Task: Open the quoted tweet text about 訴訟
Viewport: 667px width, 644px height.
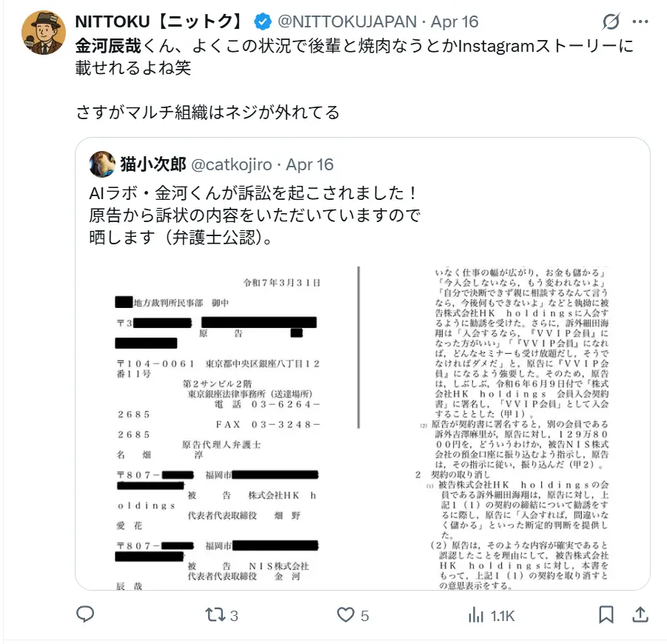Action: point(255,215)
